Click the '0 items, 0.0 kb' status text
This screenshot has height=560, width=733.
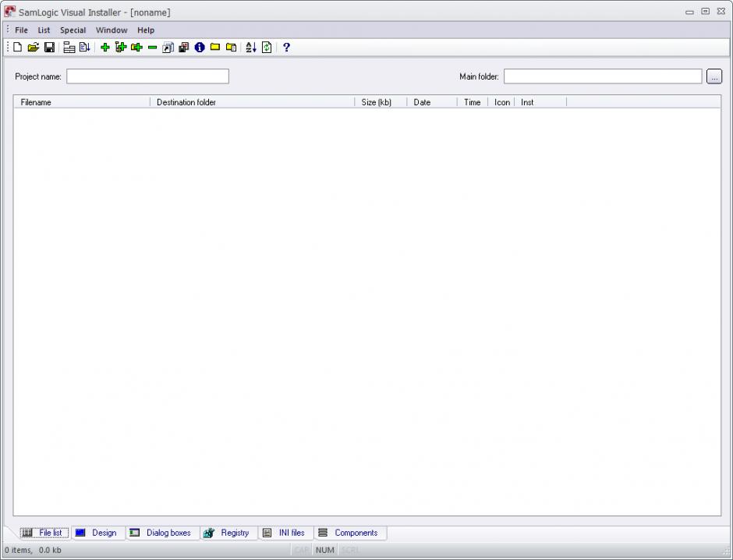tap(34, 550)
